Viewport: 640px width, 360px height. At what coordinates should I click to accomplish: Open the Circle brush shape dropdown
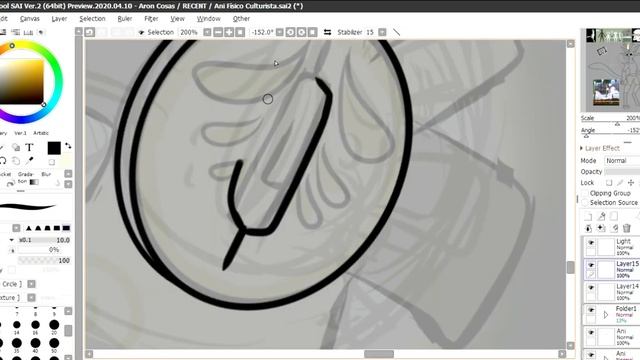point(31,284)
